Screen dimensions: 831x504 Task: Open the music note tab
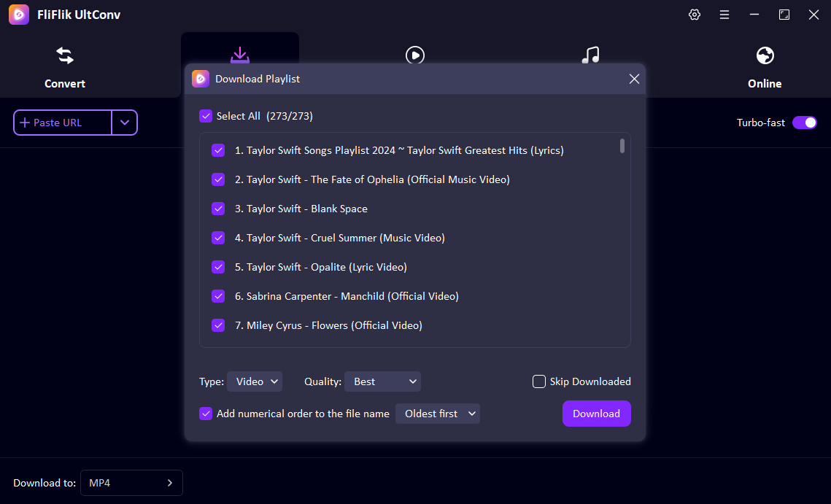590,55
